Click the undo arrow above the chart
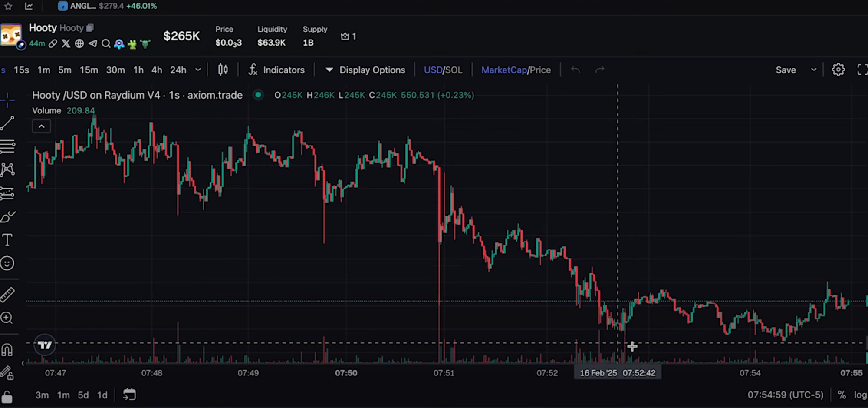The width and height of the screenshot is (868, 408). (x=575, y=70)
